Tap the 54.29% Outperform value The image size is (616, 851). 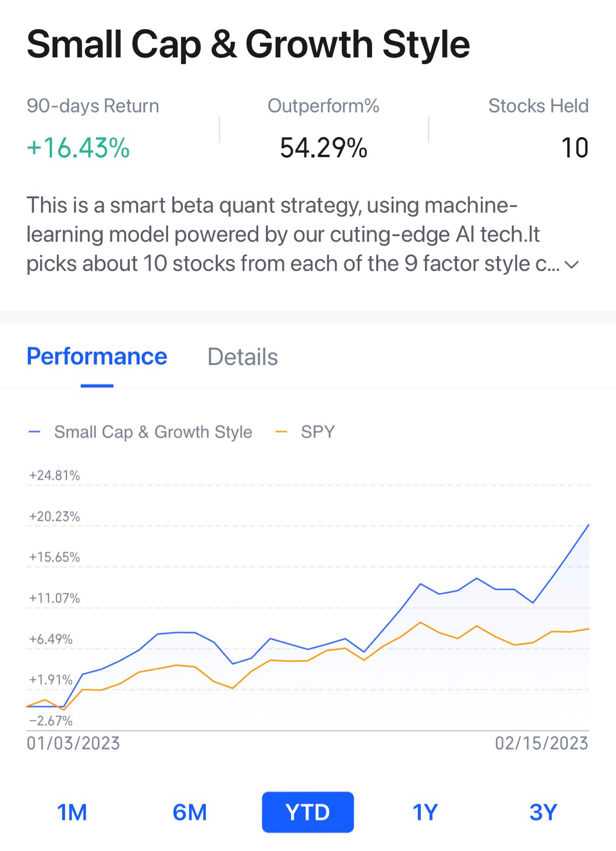323,148
